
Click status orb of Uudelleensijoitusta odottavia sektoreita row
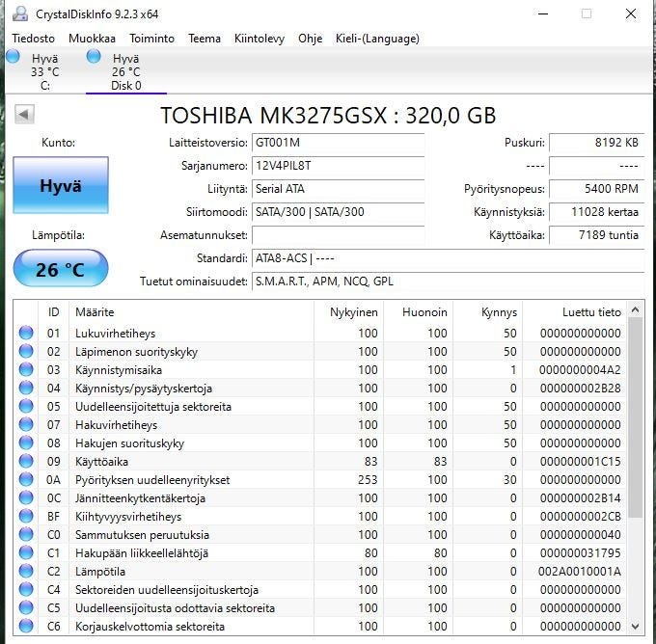click(x=26, y=607)
